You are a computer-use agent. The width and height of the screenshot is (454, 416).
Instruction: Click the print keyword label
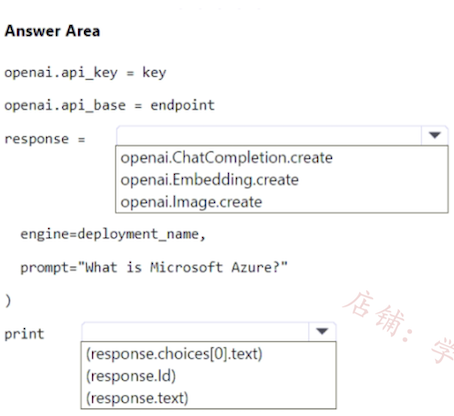[24, 334]
